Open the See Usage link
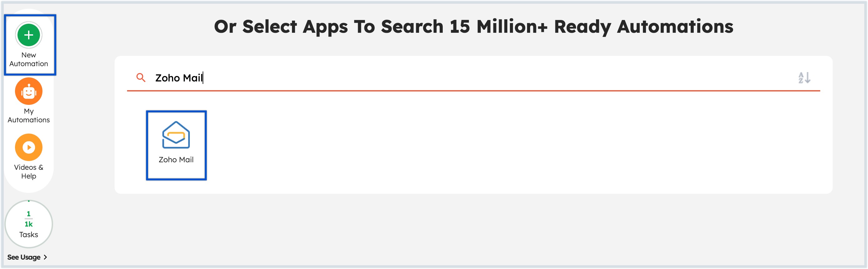 [24, 257]
